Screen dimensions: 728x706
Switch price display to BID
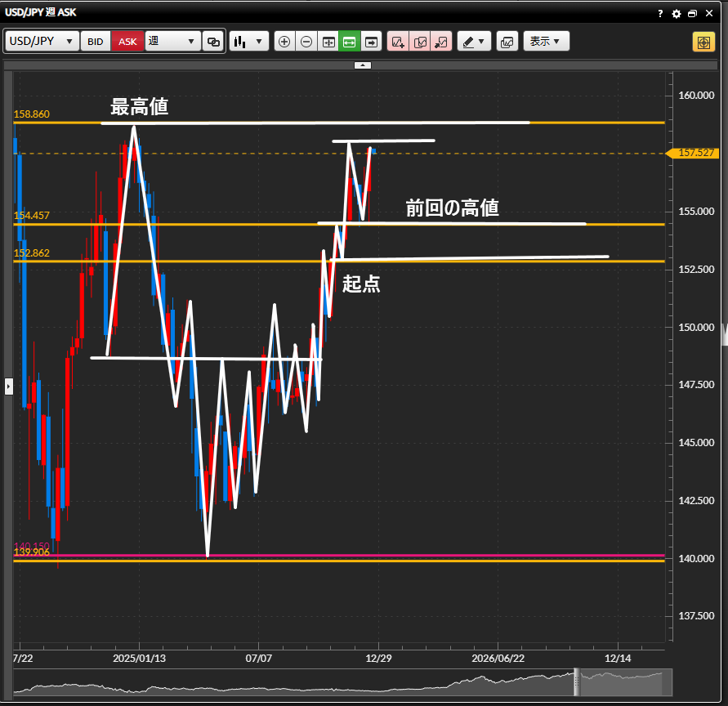pyautogui.click(x=96, y=42)
